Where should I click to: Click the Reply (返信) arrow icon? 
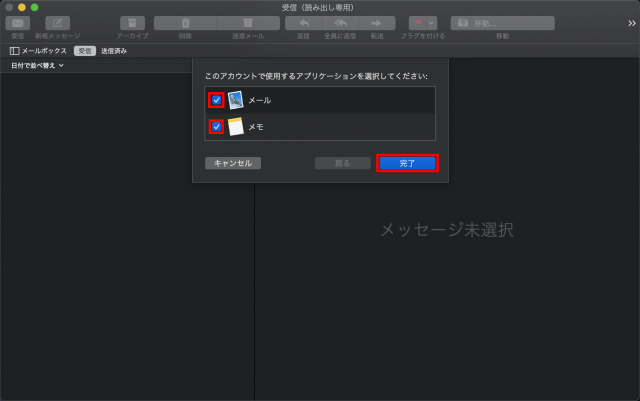tap(303, 23)
